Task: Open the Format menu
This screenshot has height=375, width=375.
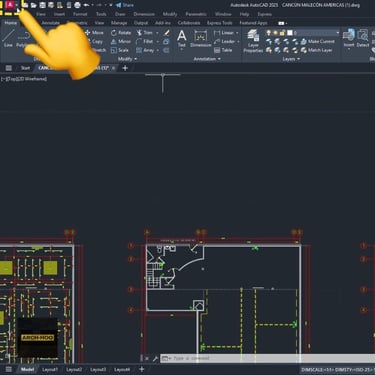Action: [80, 14]
